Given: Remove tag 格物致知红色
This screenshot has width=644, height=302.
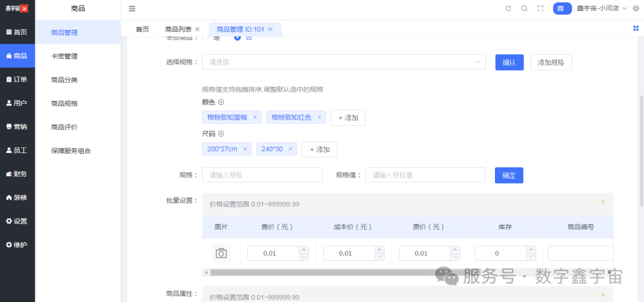Looking at the screenshot, I should (x=318, y=117).
